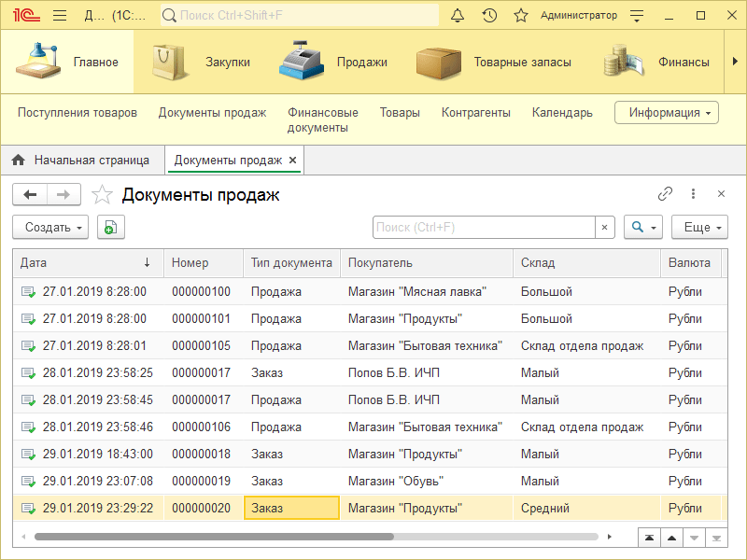The width and height of the screenshot is (747, 560).
Task: Open the search options dropdown
Action: (643, 227)
